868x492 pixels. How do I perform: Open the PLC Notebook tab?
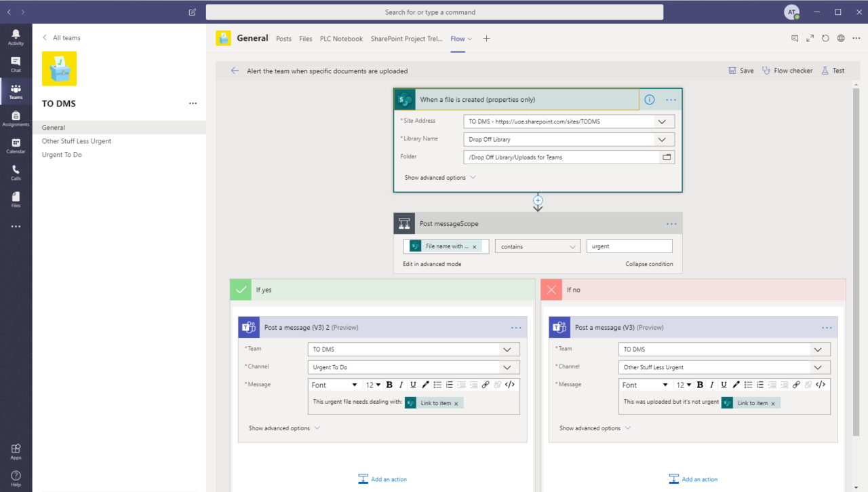pyautogui.click(x=341, y=39)
